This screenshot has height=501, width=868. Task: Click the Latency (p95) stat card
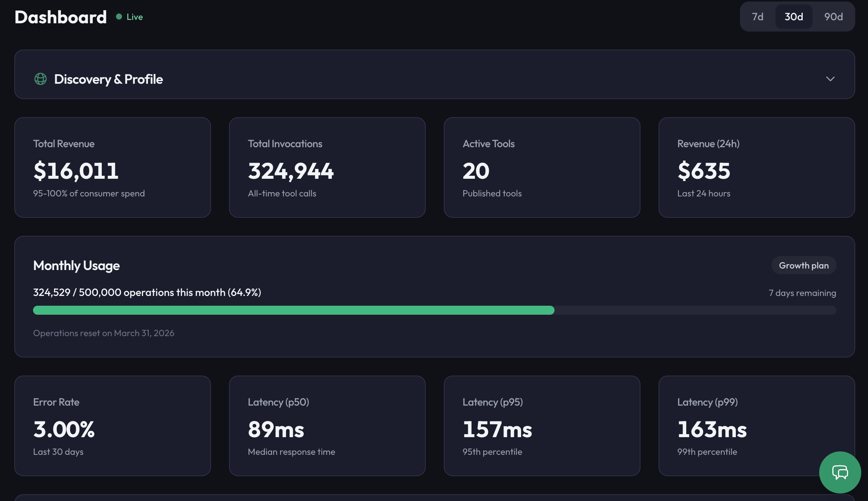point(542,426)
